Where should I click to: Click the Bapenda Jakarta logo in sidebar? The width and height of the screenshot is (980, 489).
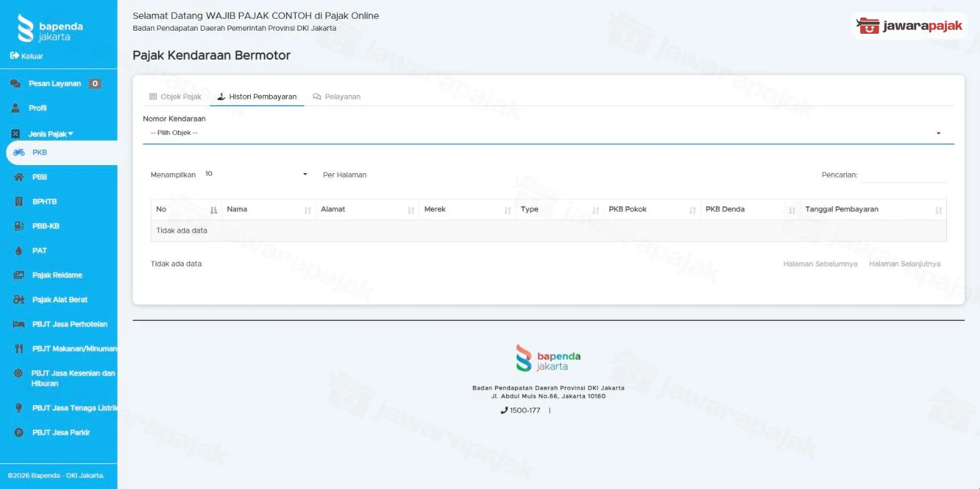[x=50, y=28]
